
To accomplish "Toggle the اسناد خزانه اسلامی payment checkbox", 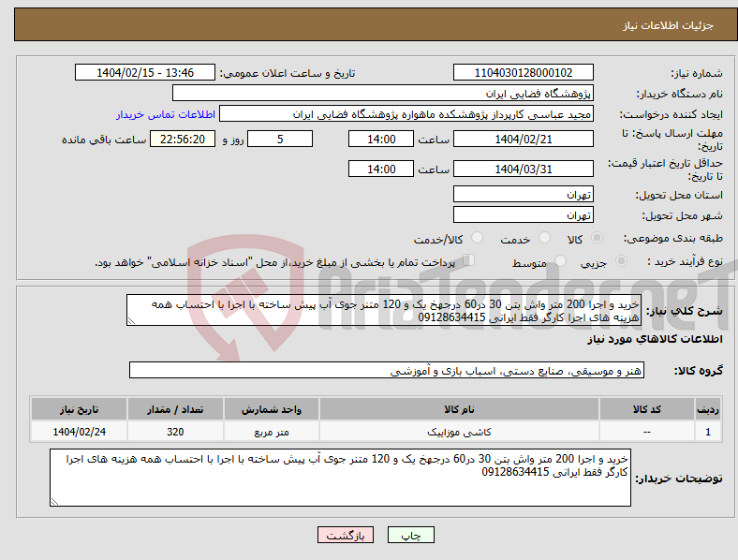I will click(x=468, y=260).
